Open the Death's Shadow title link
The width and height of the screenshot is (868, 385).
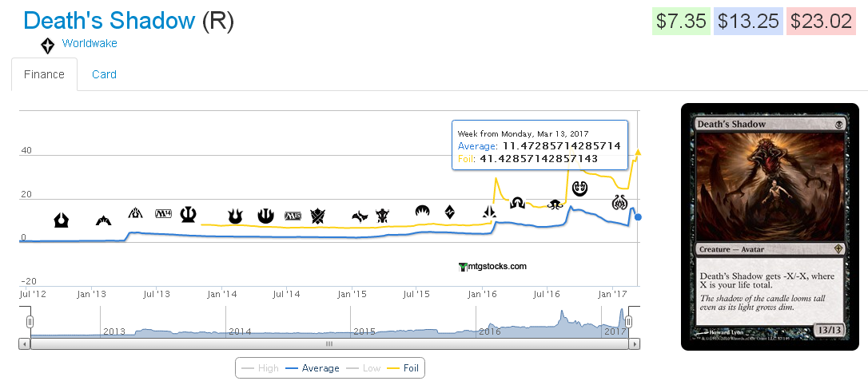[x=109, y=21]
